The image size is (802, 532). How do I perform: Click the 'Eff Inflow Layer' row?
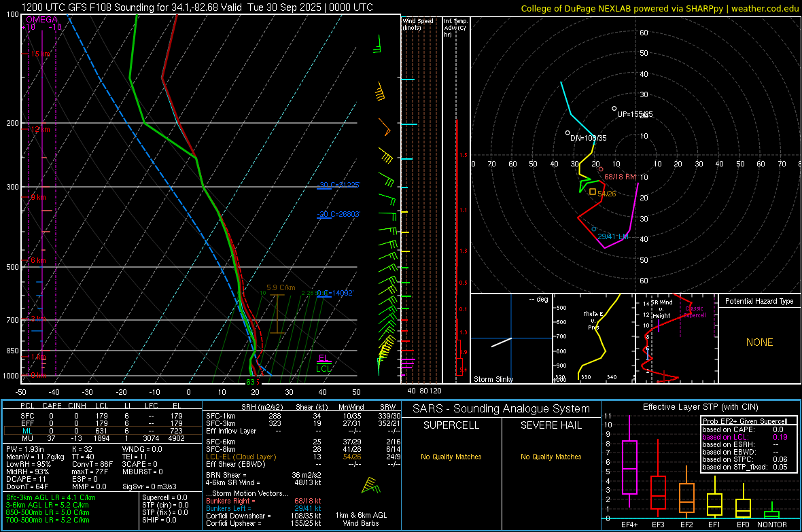pos(303,431)
